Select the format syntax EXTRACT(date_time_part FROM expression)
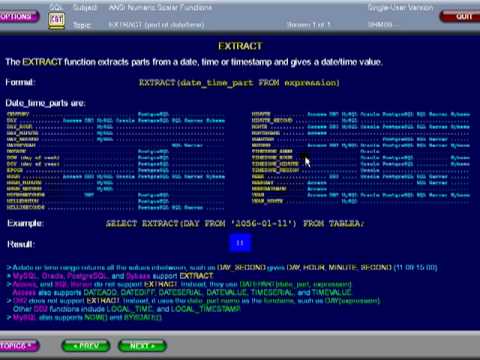The image size is (480, 360). (239, 83)
